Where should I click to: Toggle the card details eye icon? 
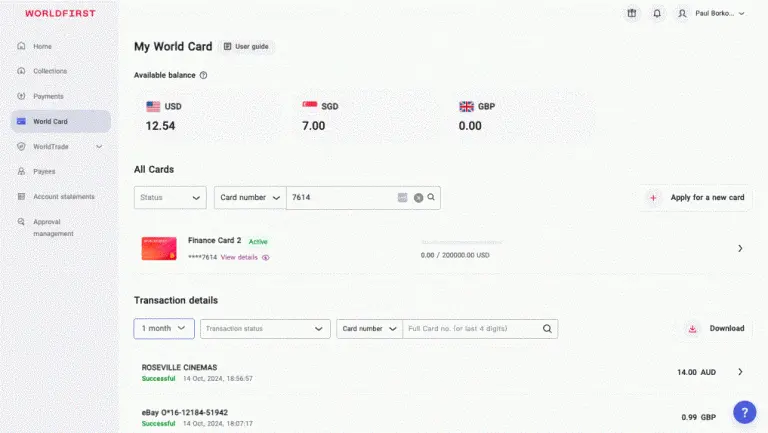point(265,257)
